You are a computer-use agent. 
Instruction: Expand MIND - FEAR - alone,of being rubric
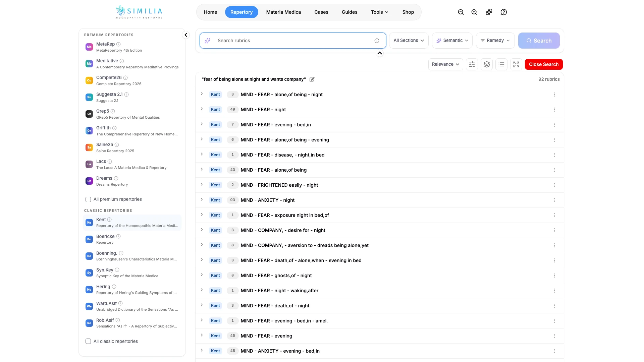202,169
